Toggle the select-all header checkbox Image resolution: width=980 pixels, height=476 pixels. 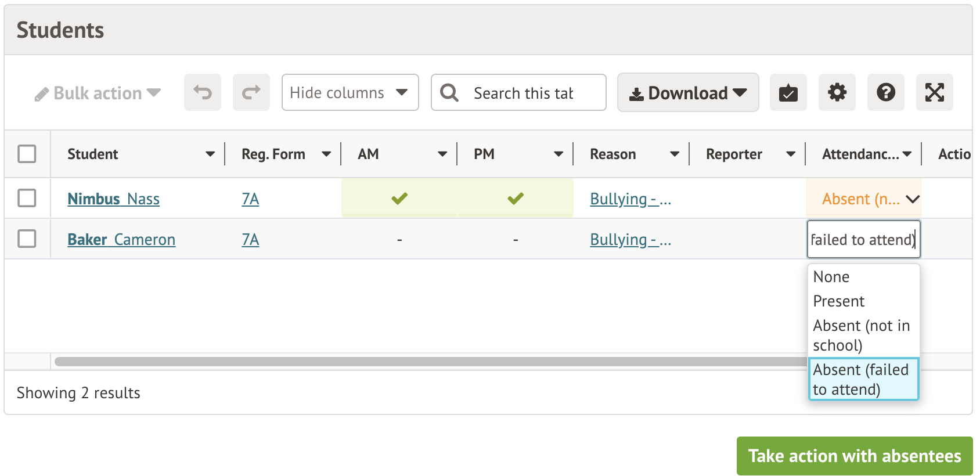(x=27, y=154)
